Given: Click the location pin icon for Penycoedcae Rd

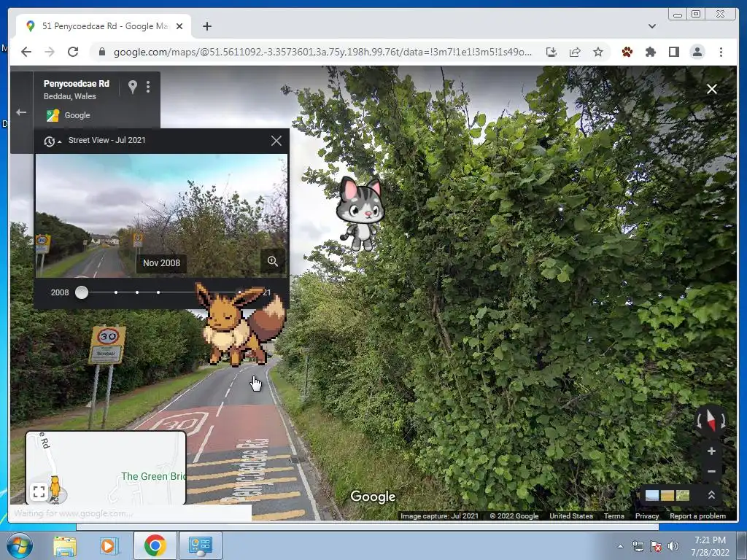Looking at the screenshot, I should (x=133, y=87).
